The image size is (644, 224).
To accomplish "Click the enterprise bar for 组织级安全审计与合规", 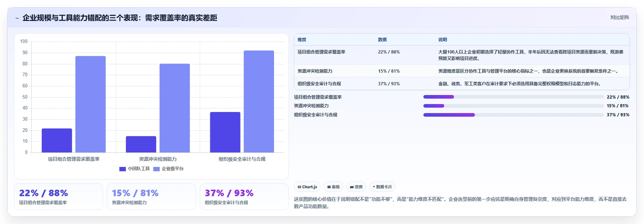I will (x=259, y=102).
